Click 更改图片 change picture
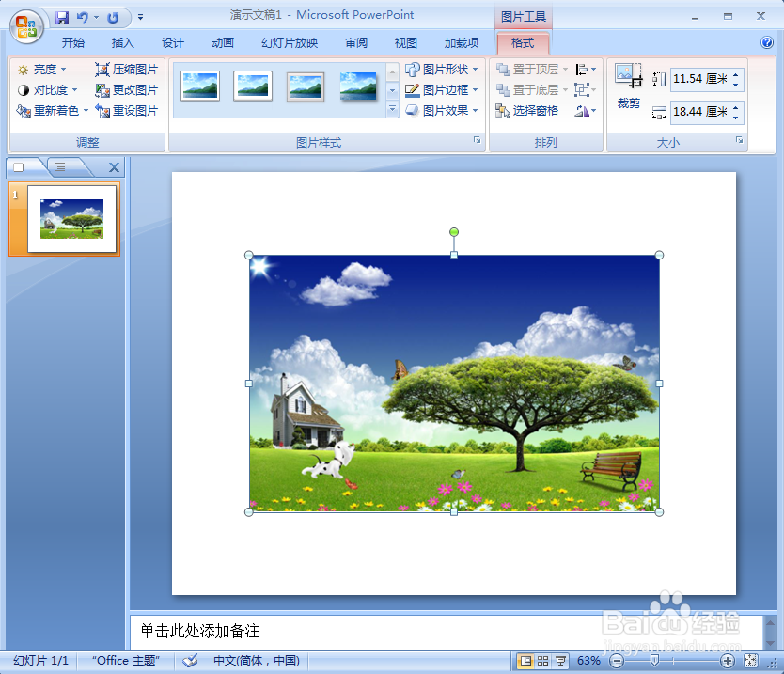This screenshot has height=674, width=784. (x=127, y=90)
